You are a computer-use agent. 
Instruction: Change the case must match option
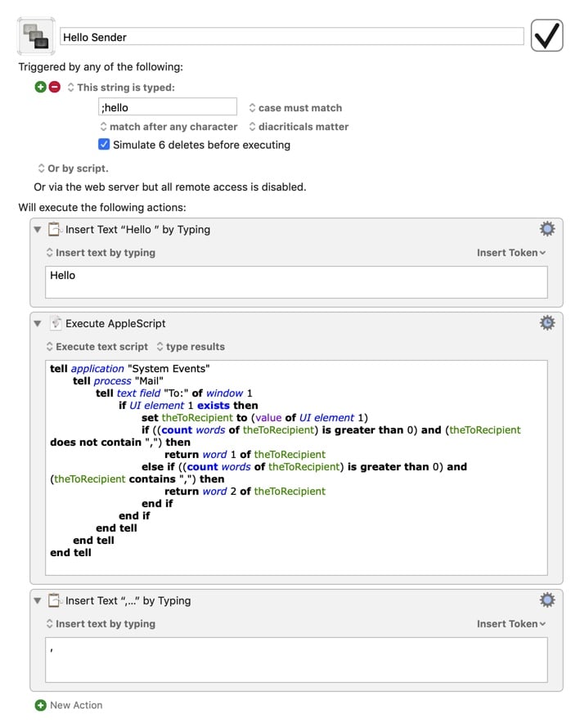point(295,108)
